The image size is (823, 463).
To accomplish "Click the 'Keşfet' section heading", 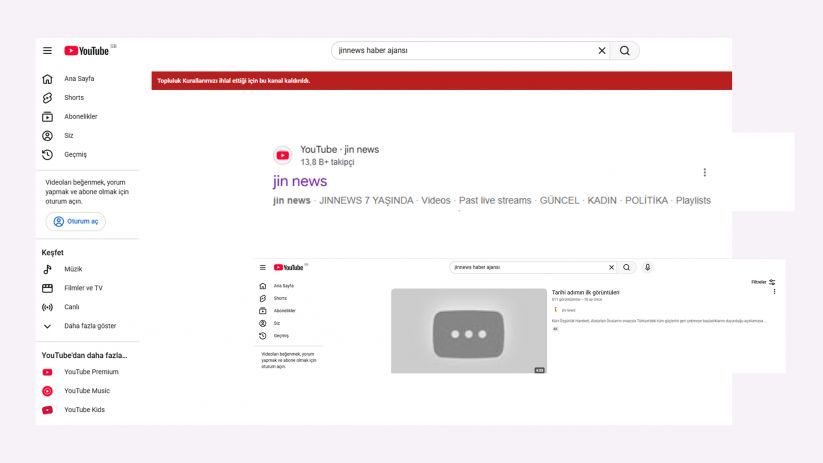I will point(52,252).
